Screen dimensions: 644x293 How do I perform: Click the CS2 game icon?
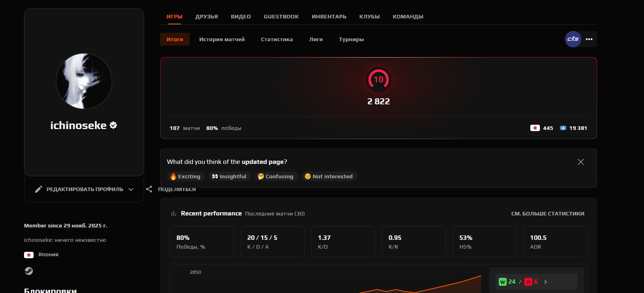(x=573, y=39)
